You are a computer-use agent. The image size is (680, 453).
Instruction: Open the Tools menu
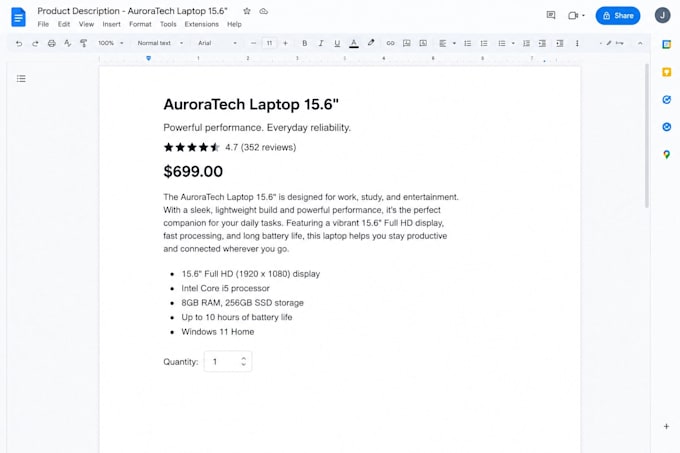[168, 24]
